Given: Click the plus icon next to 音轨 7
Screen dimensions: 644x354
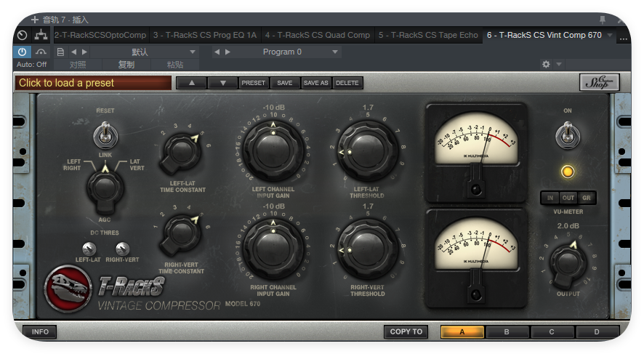Looking at the screenshot, I should (35, 20).
